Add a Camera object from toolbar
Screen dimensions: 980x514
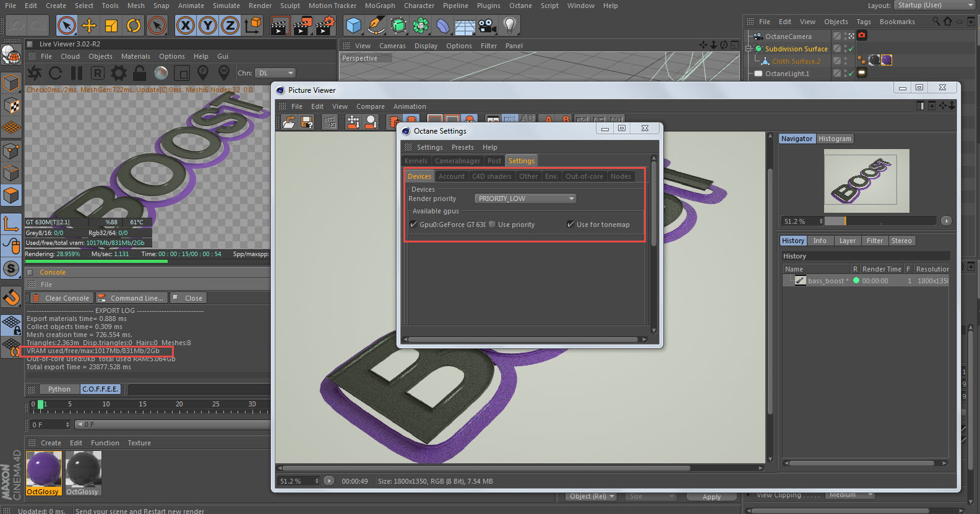coord(488,25)
